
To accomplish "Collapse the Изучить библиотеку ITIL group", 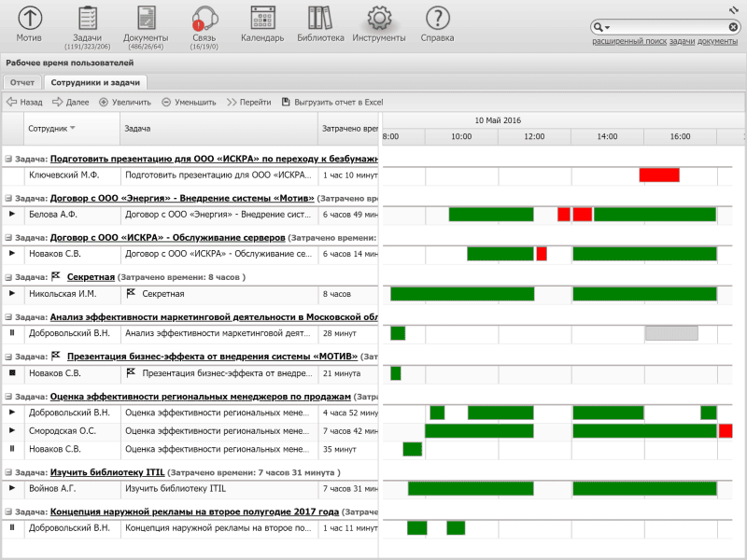I will [x=8, y=473].
